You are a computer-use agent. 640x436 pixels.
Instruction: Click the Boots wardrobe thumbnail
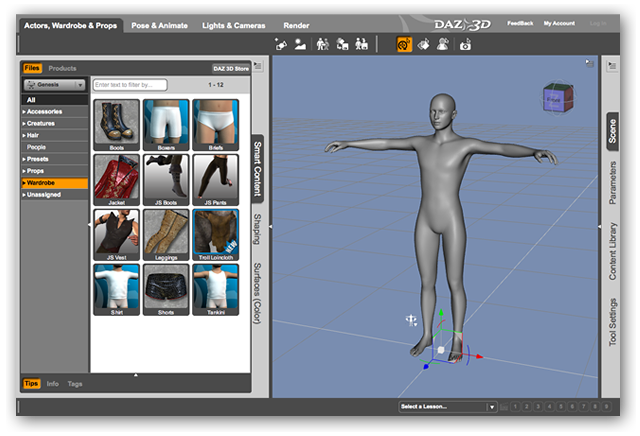[x=116, y=124]
